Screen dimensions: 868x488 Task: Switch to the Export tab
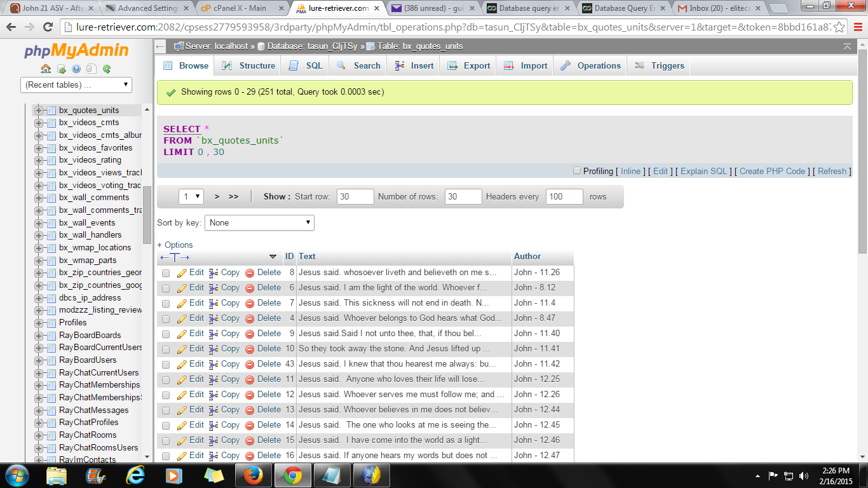[468, 65]
